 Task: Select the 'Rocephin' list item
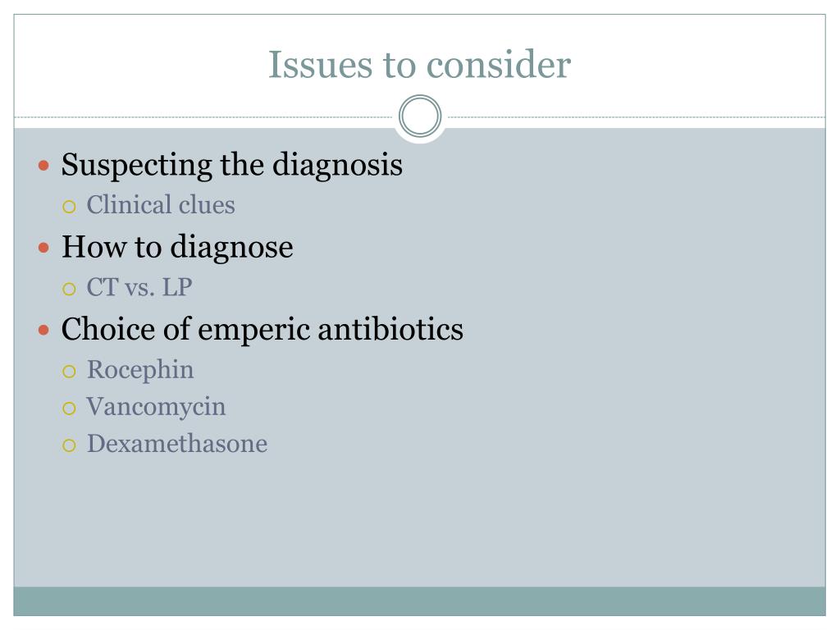140,370
